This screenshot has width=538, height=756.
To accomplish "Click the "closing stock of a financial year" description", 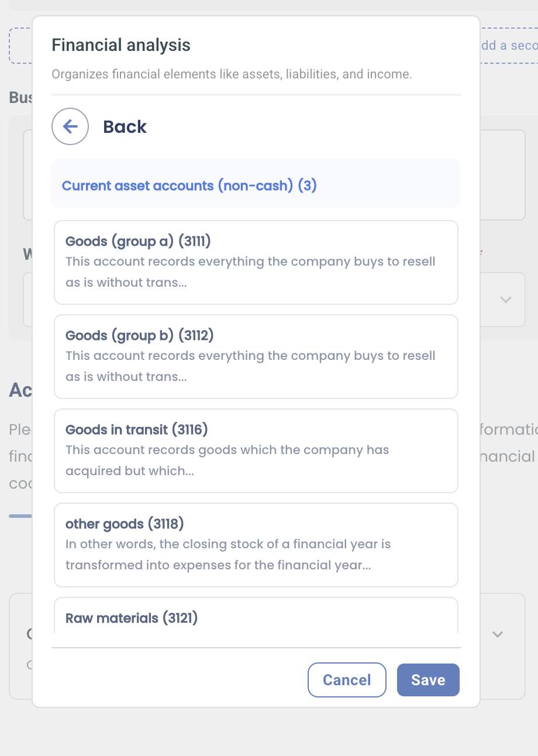I will click(228, 555).
